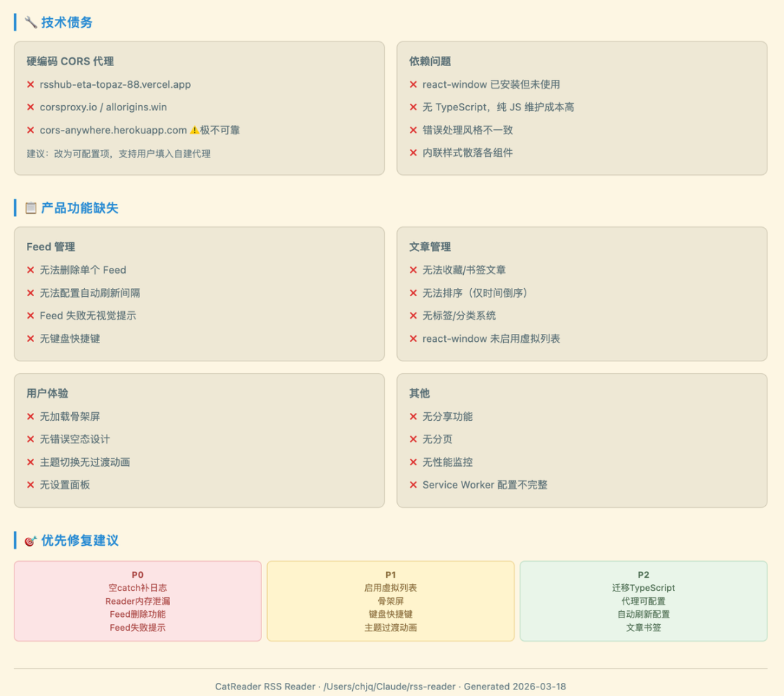Image resolution: width=784 pixels, height=696 pixels.
Task: Click the red X beside 无法删除单个 Feed
Action: click(x=30, y=271)
